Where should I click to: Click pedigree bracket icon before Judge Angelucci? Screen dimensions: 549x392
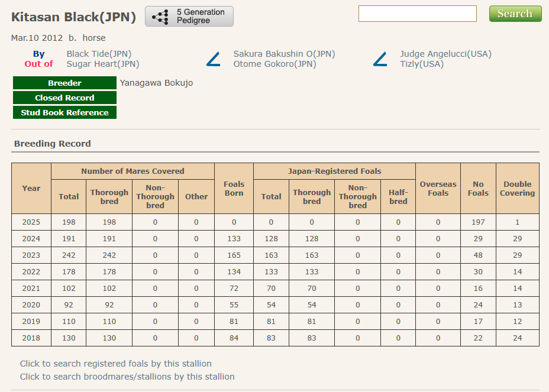tap(380, 59)
